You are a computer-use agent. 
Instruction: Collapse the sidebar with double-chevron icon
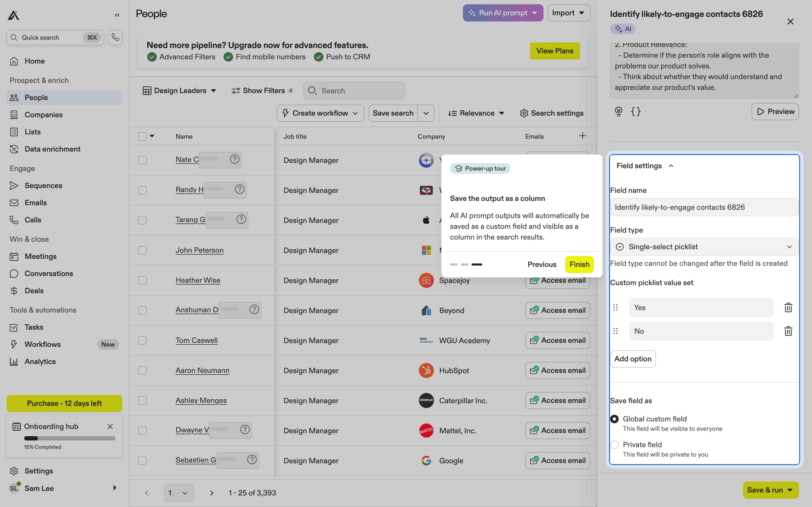pyautogui.click(x=117, y=15)
